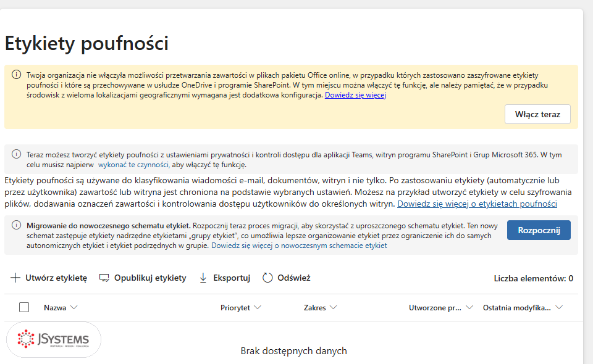Viewport: 593px width, 364px height.
Task: Click the info icon in migration banner
Action: 16,225
